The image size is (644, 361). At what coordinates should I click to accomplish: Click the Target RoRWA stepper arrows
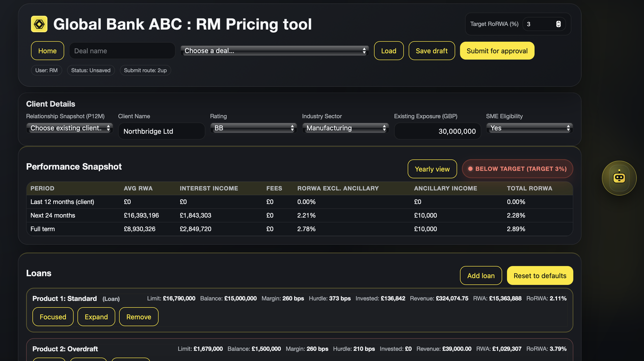click(x=558, y=24)
